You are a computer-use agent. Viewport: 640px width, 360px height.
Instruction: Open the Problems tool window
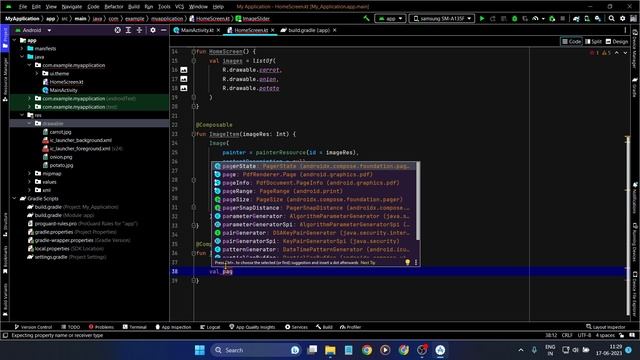(101, 327)
